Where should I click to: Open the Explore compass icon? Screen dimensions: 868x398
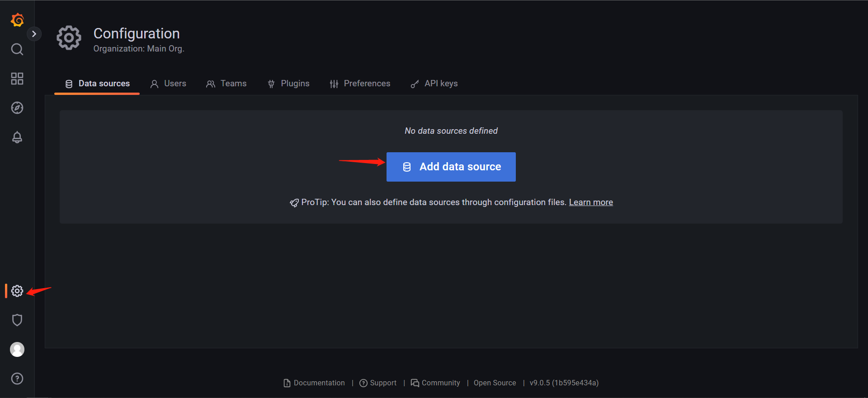17,108
